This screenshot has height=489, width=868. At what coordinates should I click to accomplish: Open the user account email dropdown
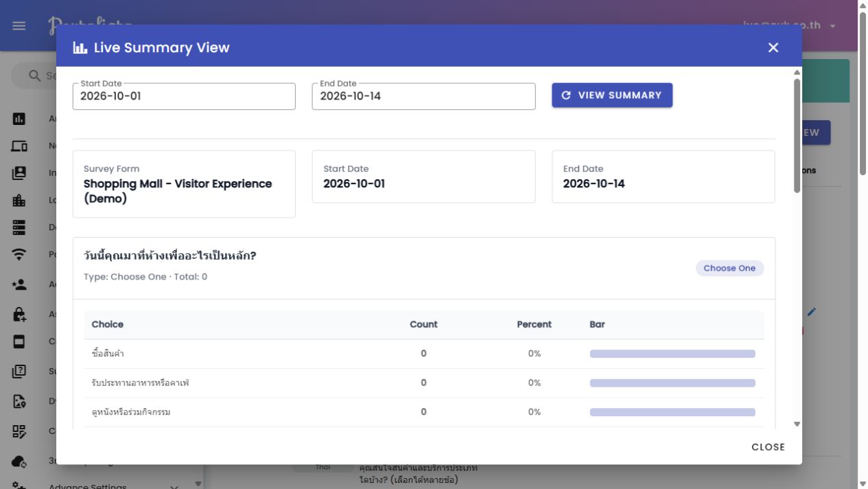coord(789,25)
